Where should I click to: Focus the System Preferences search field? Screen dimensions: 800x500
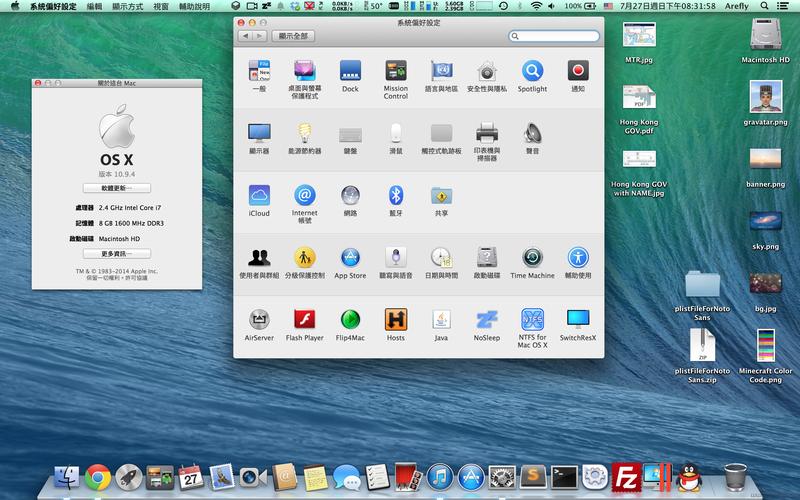(x=554, y=36)
